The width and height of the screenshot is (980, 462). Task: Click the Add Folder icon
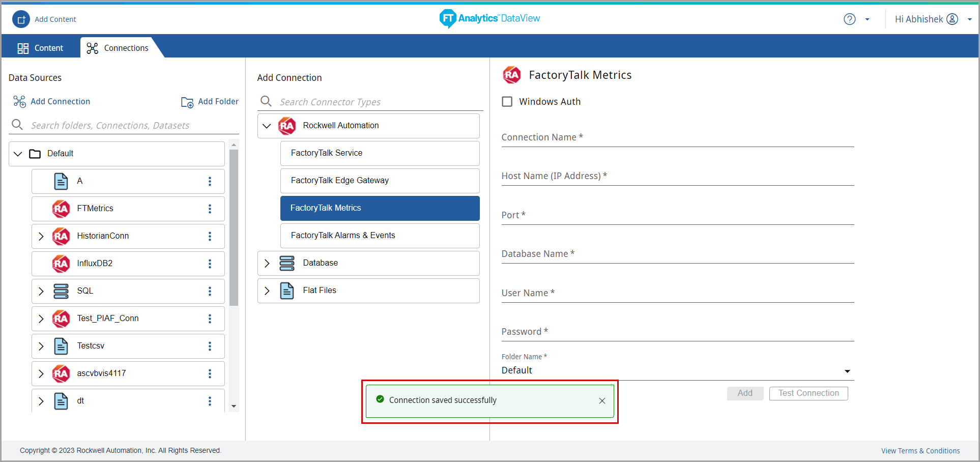point(187,102)
